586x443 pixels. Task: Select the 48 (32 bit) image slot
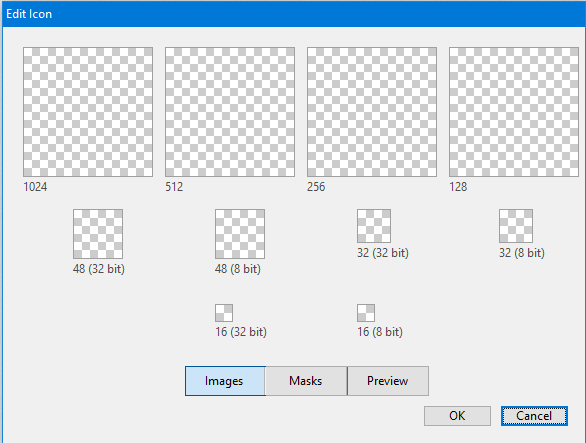tap(98, 234)
